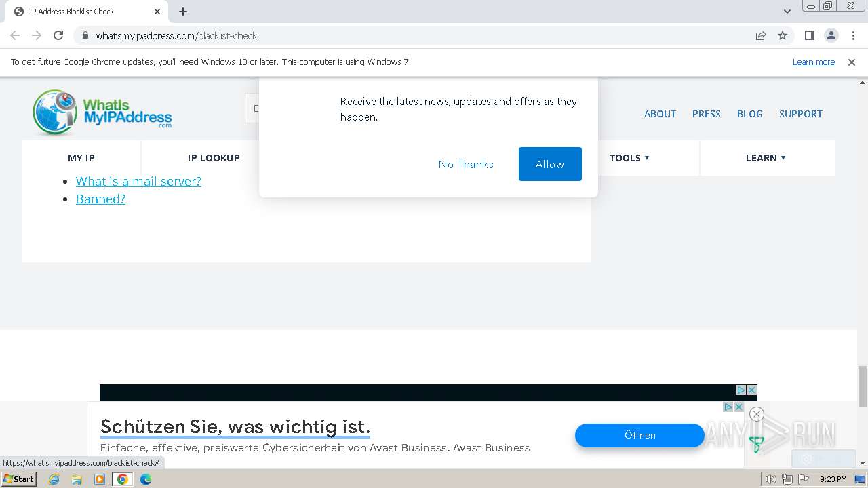This screenshot has height=488, width=868.
Task: Decline notifications with No Thanks
Action: 466,164
